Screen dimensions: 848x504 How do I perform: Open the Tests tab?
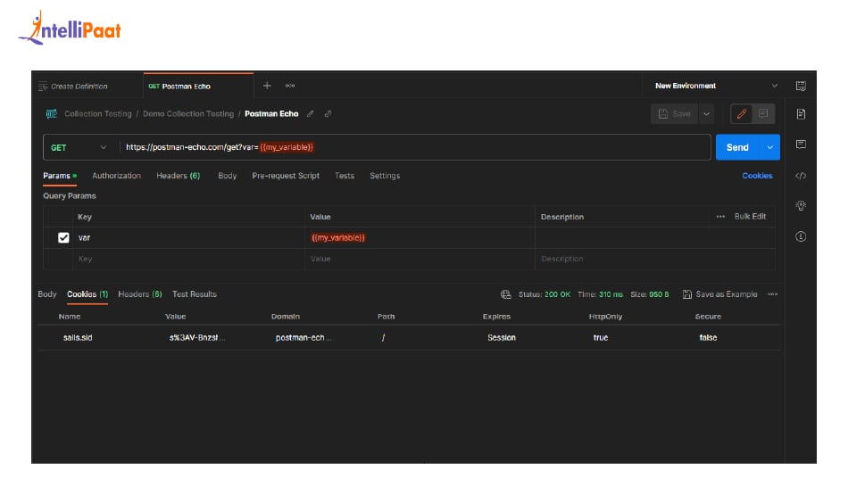345,176
